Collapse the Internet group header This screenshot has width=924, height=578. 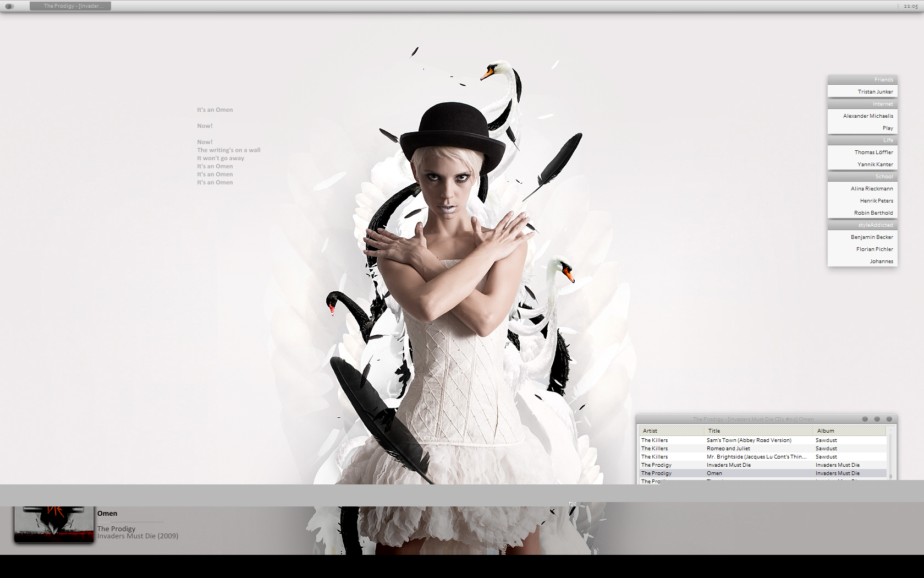point(862,104)
